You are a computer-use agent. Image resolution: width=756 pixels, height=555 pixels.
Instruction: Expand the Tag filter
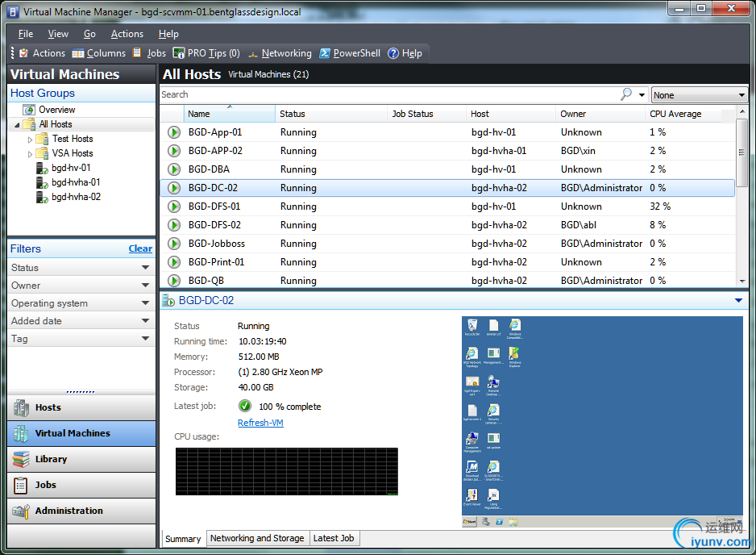[145, 338]
